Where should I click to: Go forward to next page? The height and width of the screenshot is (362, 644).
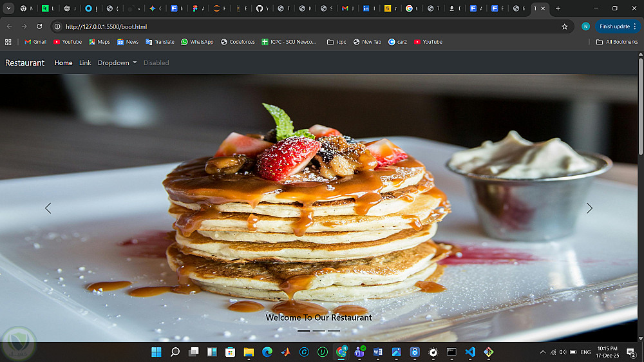click(x=24, y=26)
